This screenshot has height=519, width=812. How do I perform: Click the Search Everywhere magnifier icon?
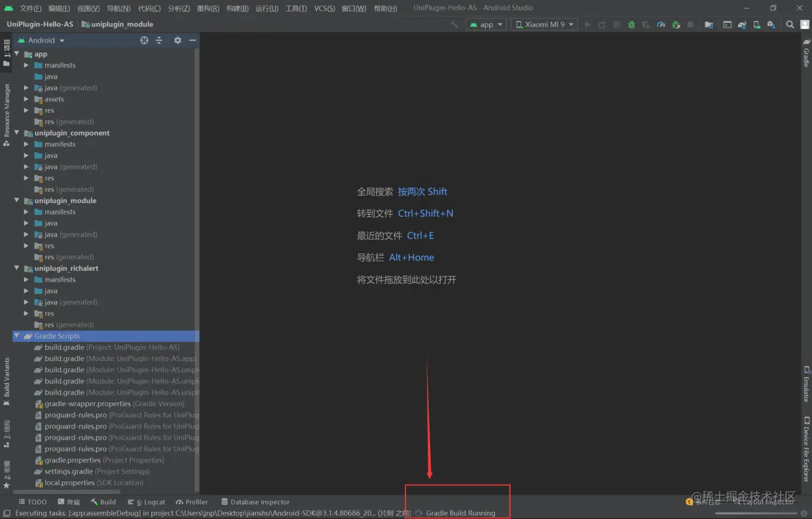click(790, 24)
